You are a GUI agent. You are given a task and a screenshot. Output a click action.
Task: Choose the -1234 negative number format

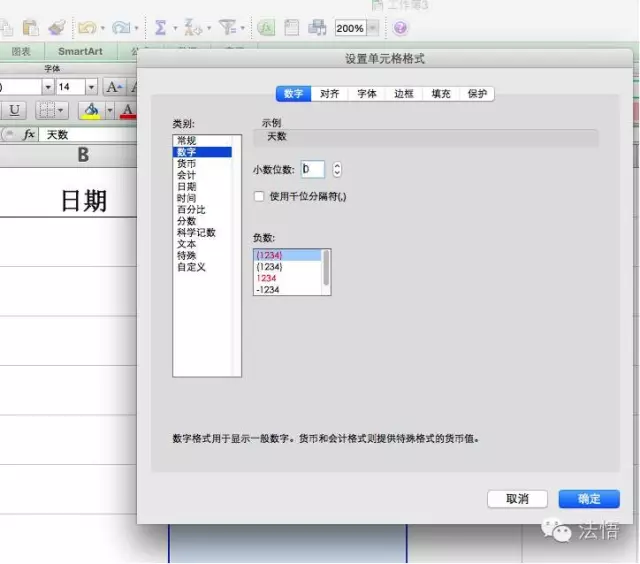288,289
